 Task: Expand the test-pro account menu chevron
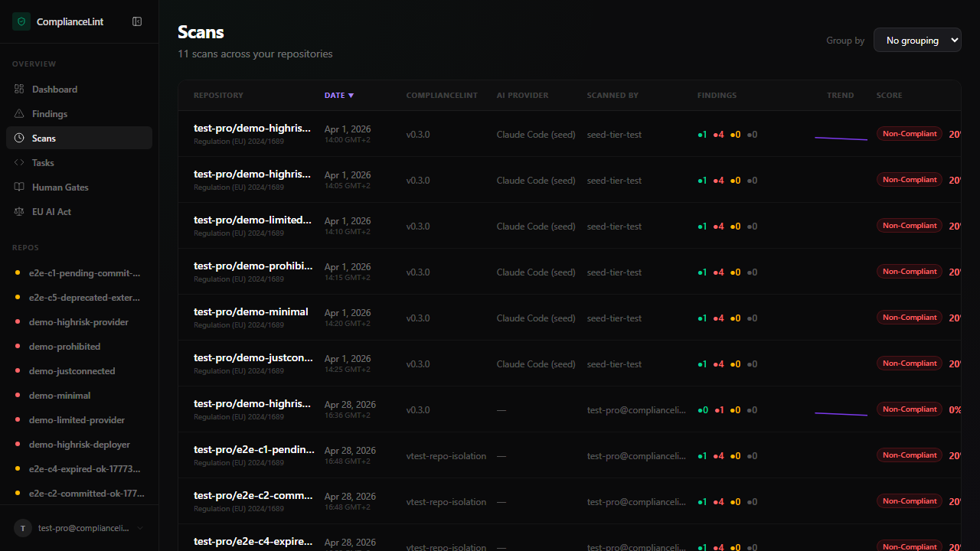coord(140,528)
